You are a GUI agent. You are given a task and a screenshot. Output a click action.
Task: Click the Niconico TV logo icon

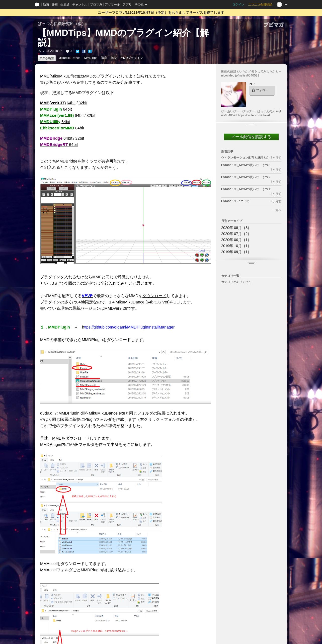(37, 5)
